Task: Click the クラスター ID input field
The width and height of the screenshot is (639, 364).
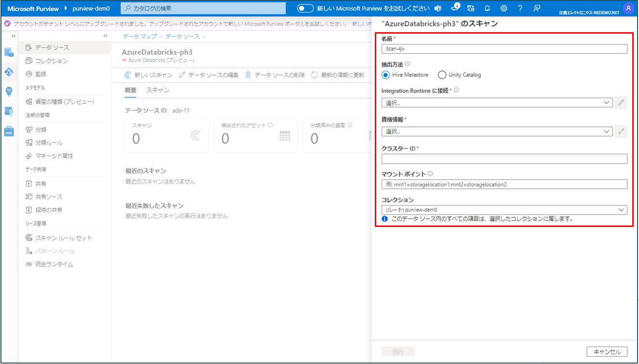Action: pos(504,159)
